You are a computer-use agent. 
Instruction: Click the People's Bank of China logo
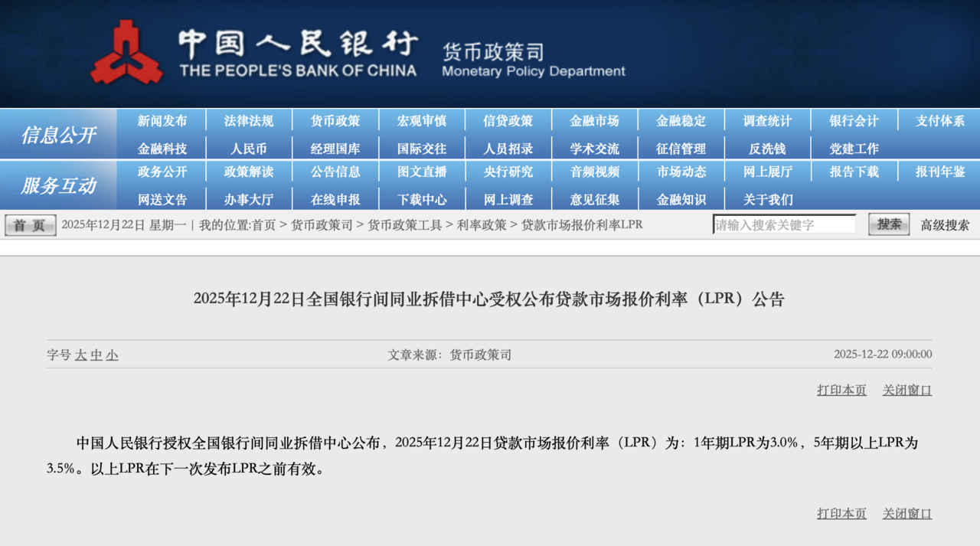[x=126, y=50]
